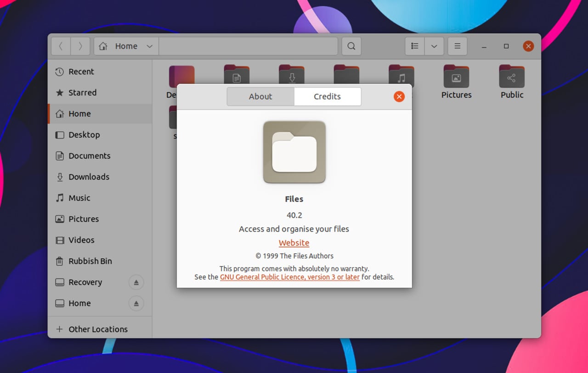Viewport: 588px width, 373px height.
Task: Select Home with the house icon in sidebar
Action: point(100,114)
